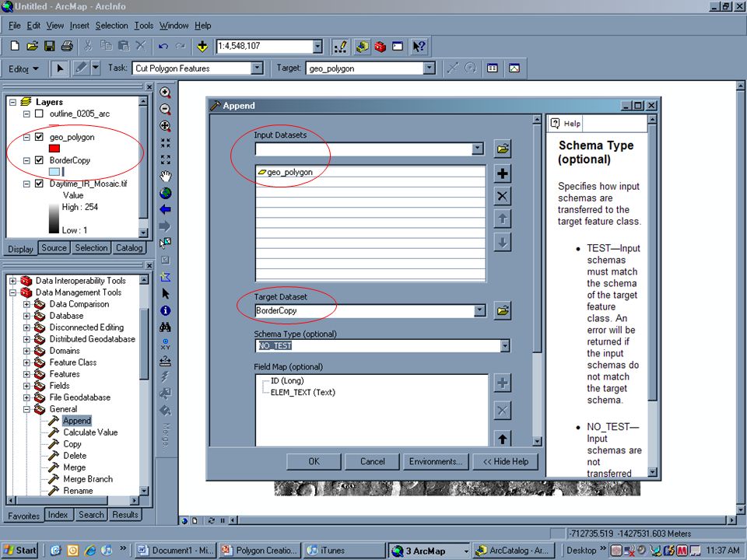Open the Selection menu
Image resolution: width=747 pixels, height=560 pixels.
coord(111,26)
